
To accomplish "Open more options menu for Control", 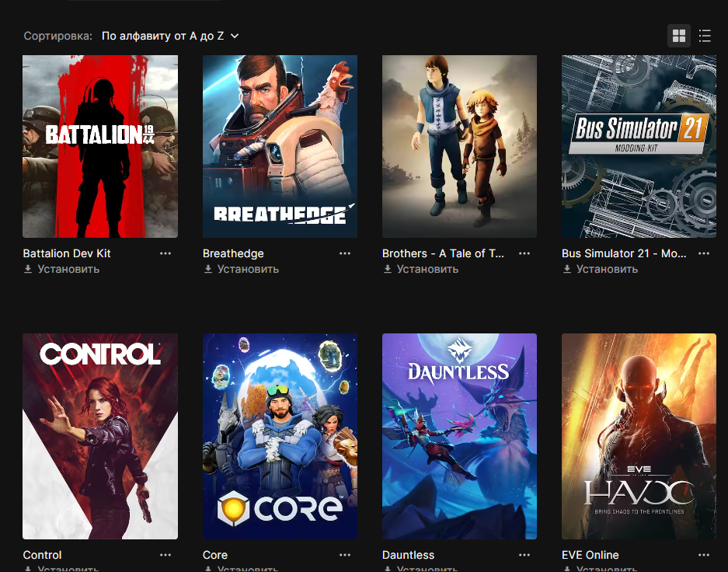I will [165, 555].
